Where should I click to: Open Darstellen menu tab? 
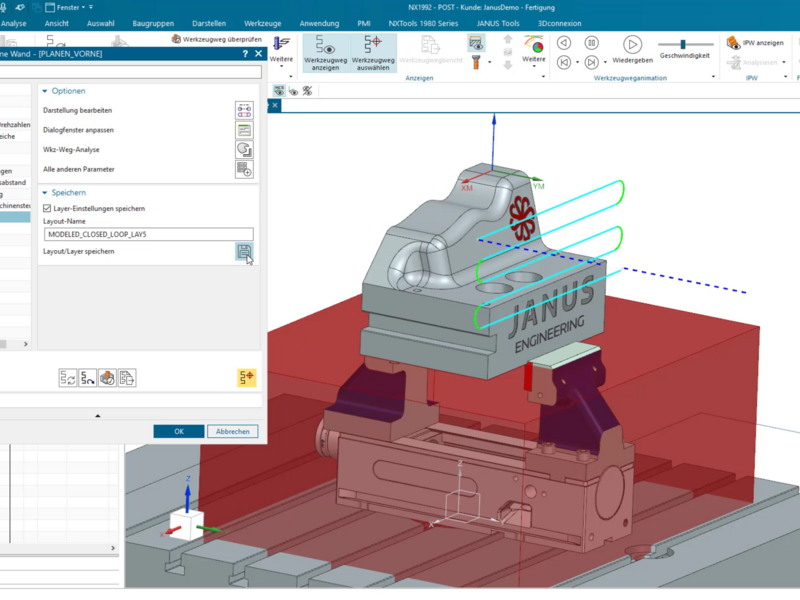point(209,23)
